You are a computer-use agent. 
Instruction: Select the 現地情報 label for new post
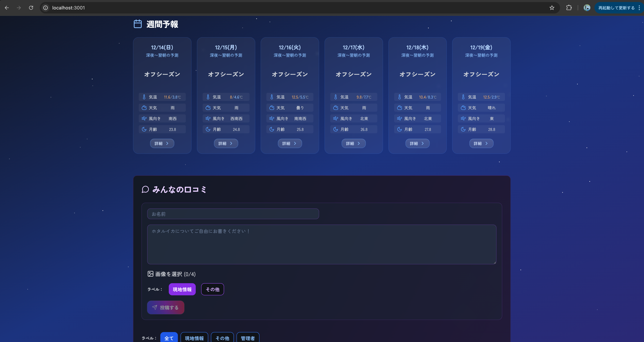[x=182, y=289]
